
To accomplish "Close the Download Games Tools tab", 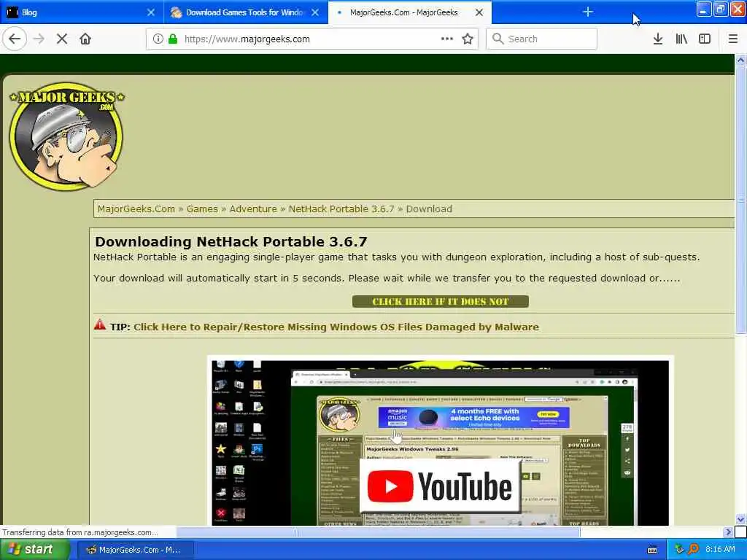I will pyautogui.click(x=315, y=12).
